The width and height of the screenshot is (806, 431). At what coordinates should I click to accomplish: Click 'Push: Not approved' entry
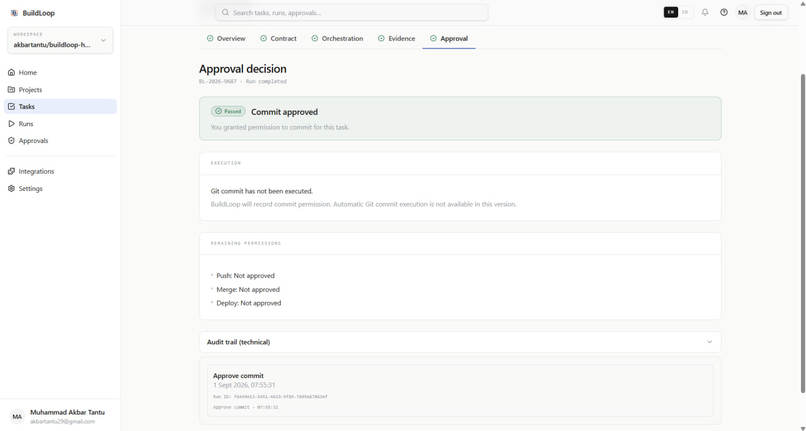coord(245,276)
